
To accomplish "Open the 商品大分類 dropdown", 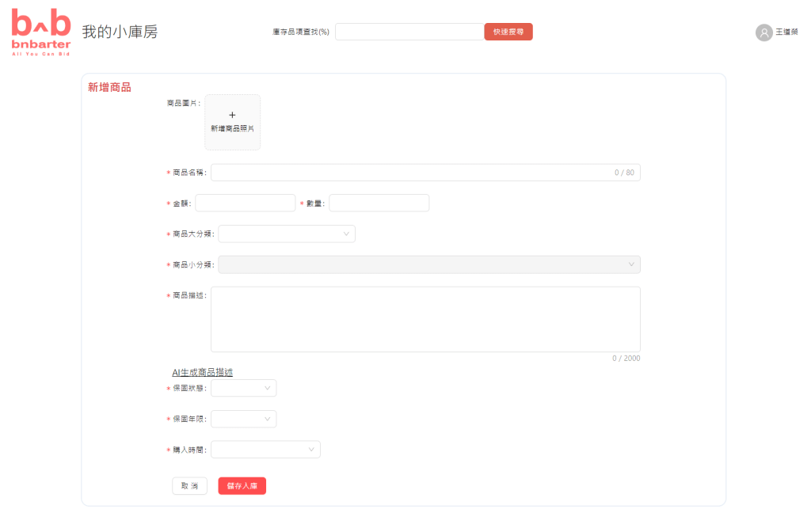I will click(x=287, y=234).
